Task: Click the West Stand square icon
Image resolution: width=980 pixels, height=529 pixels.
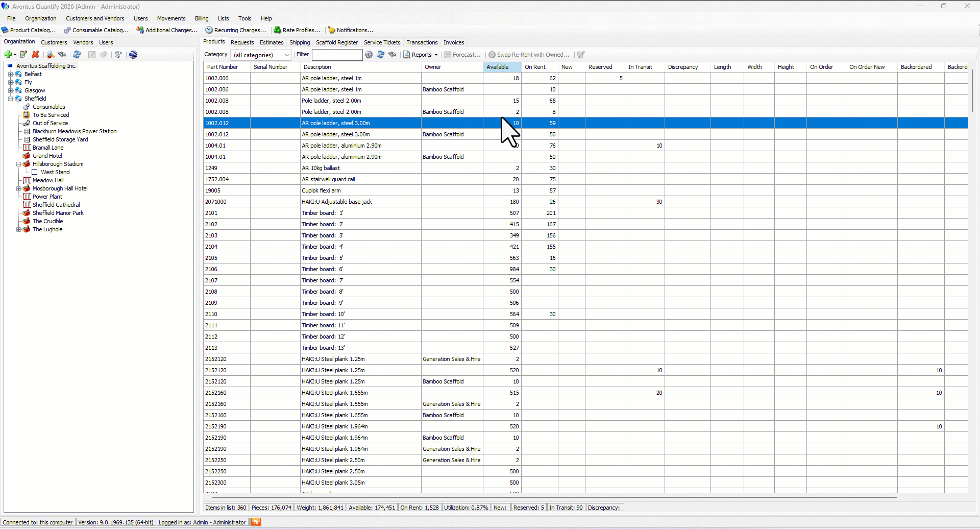Action: pyautogui.click(x=35, y=172)
